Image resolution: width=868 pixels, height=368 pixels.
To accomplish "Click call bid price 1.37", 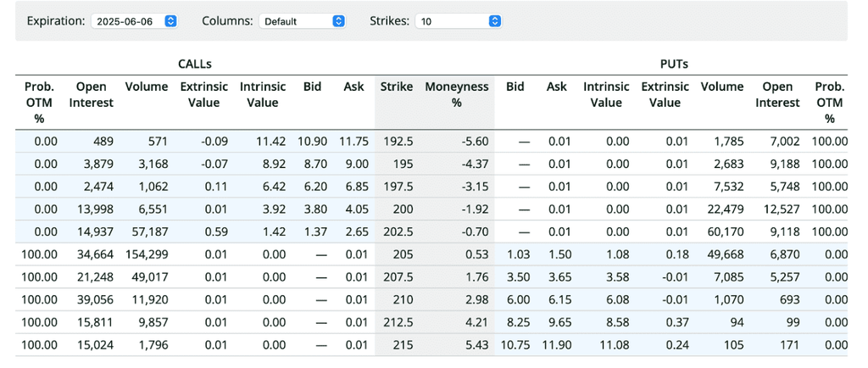I will pyautogui.click(x=315, y=231).
